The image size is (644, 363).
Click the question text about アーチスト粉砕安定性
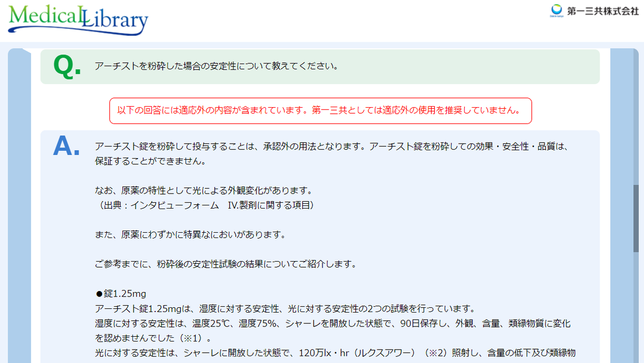216,66
